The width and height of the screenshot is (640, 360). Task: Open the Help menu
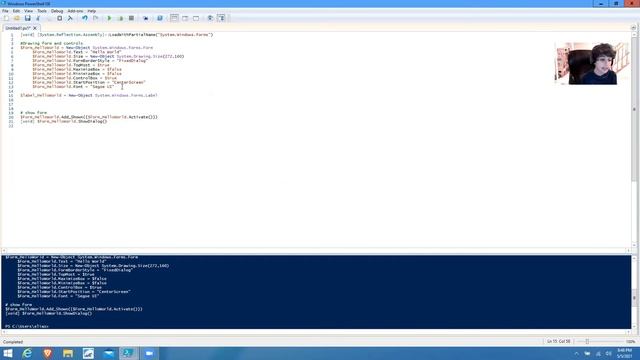click(91, 11)
